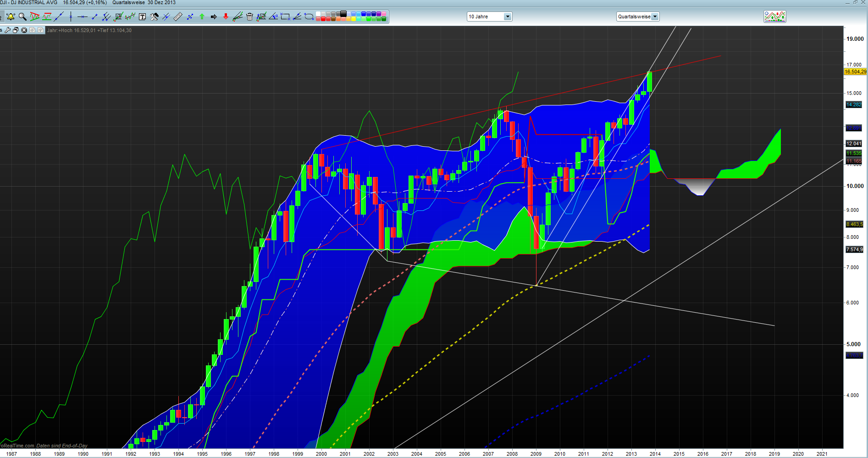Restore the window with title bar button
The width and height of the screenshot is (868, 458).
(x=855, y=3)
